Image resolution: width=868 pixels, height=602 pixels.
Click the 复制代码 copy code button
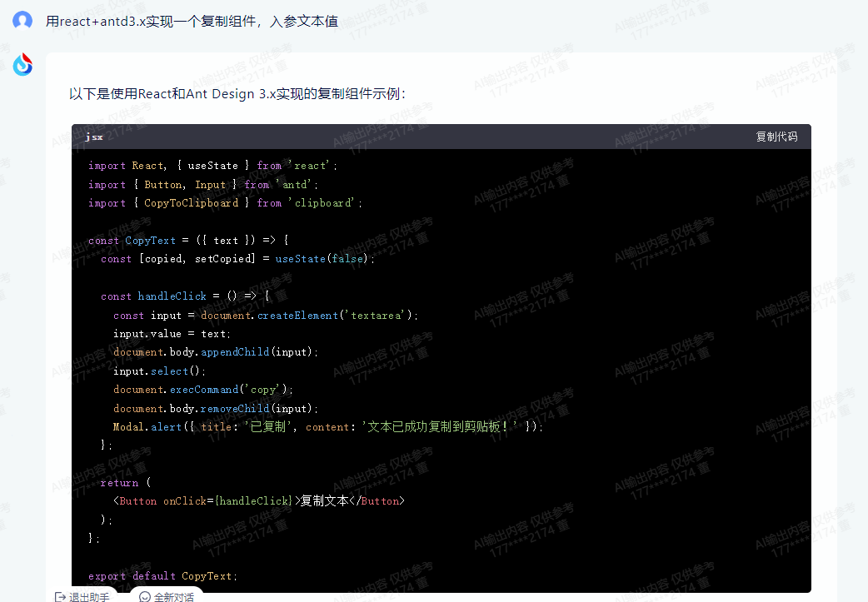776,137
